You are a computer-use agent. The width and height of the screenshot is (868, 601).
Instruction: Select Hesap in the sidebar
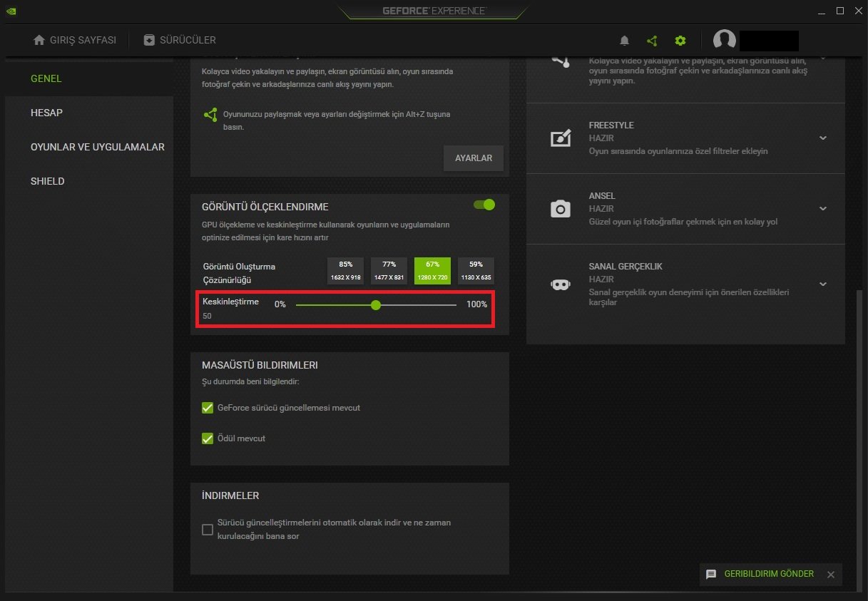pos(47,113)
